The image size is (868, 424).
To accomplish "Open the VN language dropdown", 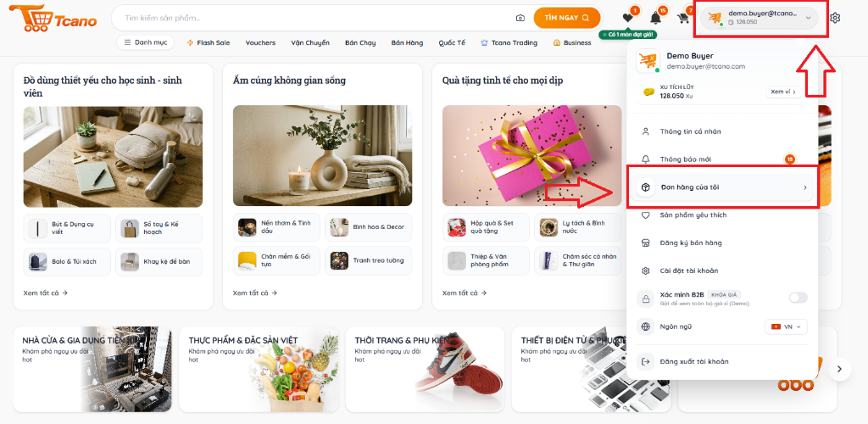I will point(786,326).
